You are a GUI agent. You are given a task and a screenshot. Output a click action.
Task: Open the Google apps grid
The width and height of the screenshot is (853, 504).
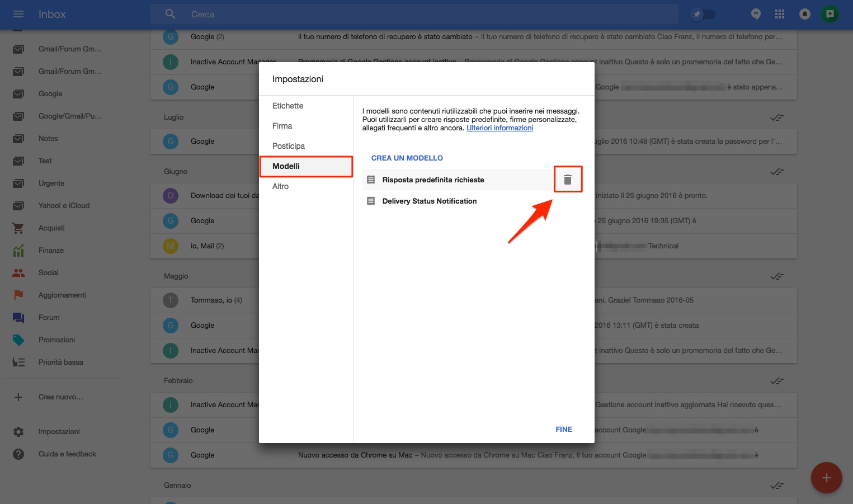[780, 14]
